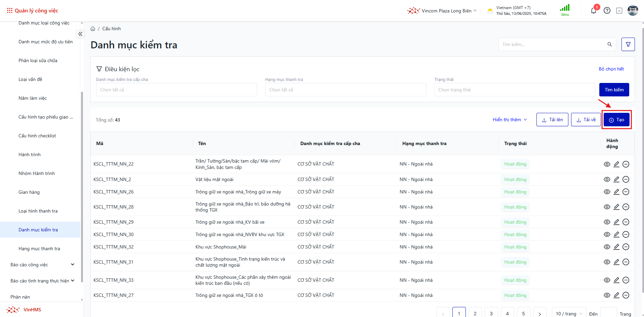Screen dimensions: 644x317
Task: Select Cấu hình checklist in sidebar
Action: click(x=37, y=136)
